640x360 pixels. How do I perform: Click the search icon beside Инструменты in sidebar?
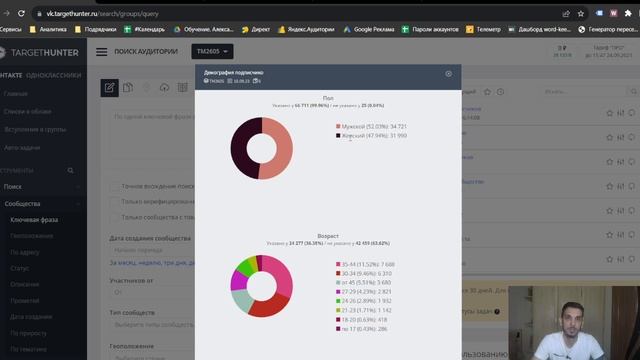pyautogui.click(x=71, y=170)
